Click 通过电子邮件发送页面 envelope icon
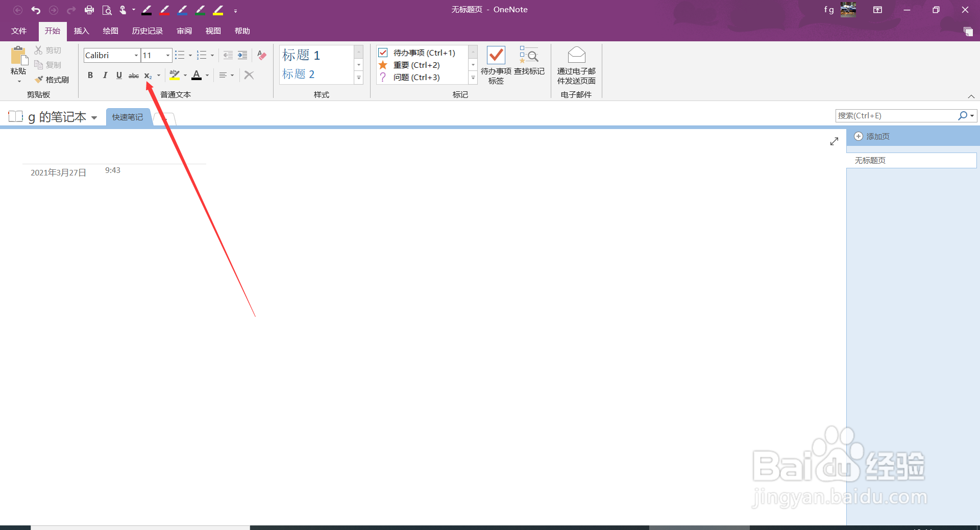The image size is (980, 530). pos(576,65)
